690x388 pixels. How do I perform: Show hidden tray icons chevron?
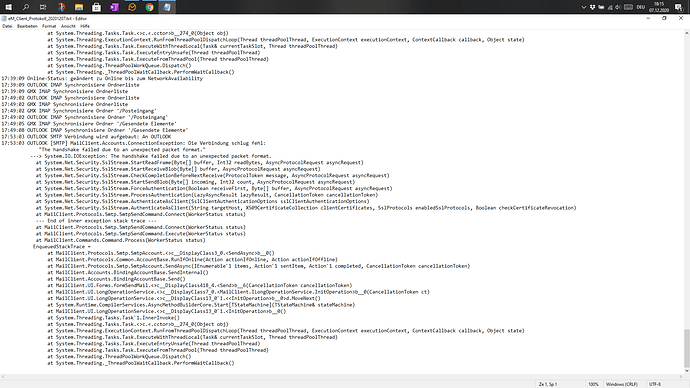coord(584,7)
